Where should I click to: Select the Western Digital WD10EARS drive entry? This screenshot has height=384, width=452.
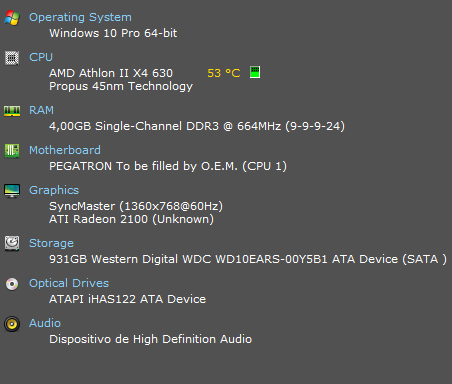tap(248, 259)
